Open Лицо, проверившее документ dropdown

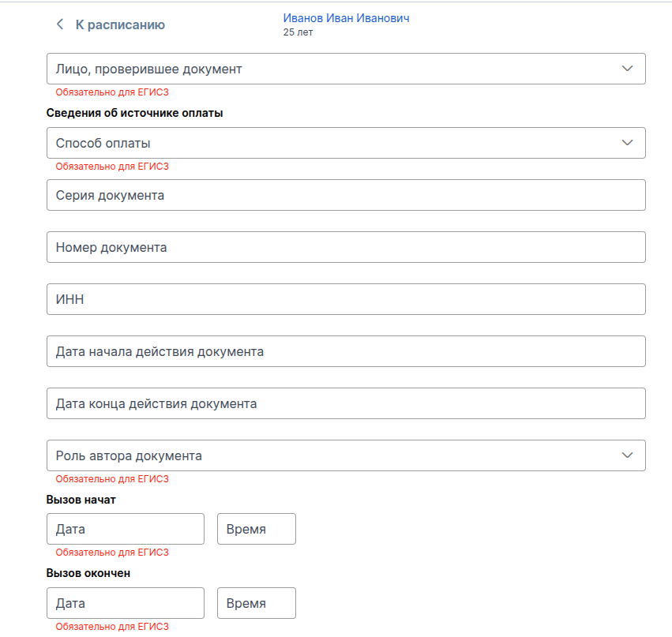tap(332, 69)
